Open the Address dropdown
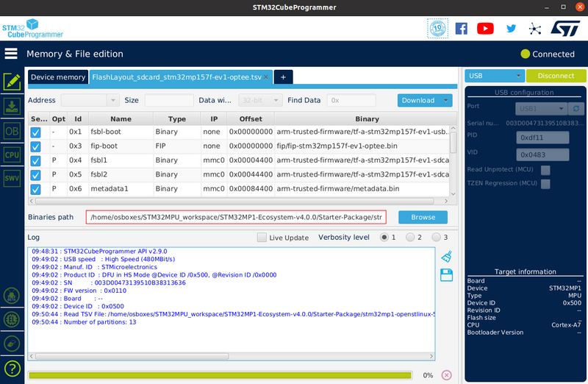The image size is (588, 384). point(113,100)
